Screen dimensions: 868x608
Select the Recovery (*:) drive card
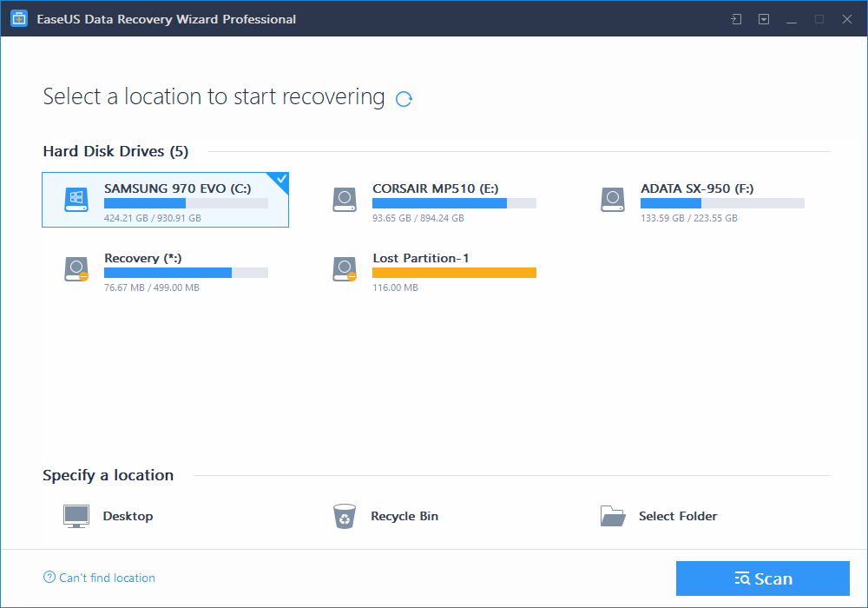coord(165,269)
